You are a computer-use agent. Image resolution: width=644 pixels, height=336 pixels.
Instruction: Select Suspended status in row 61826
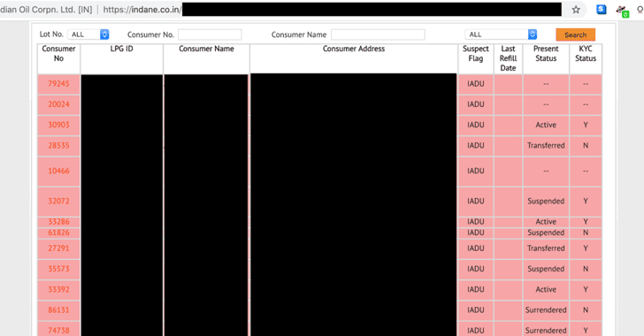click(x=546, y=233)
